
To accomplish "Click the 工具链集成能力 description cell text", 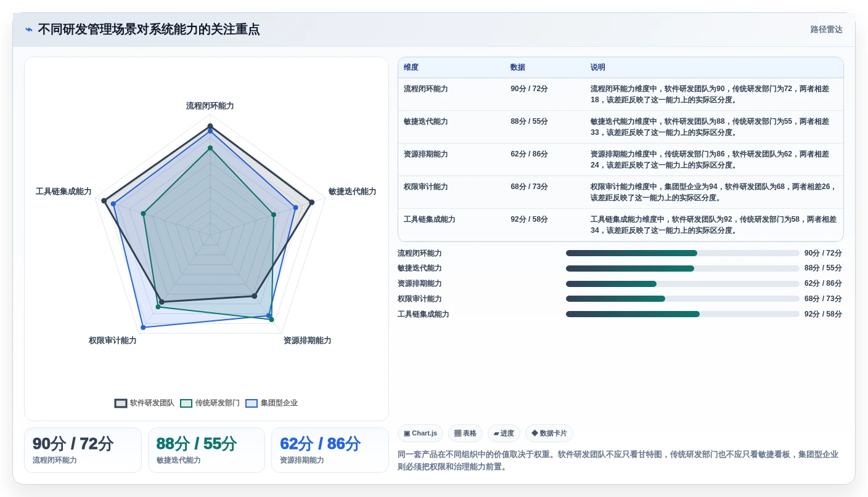I will tap(714, 225).
